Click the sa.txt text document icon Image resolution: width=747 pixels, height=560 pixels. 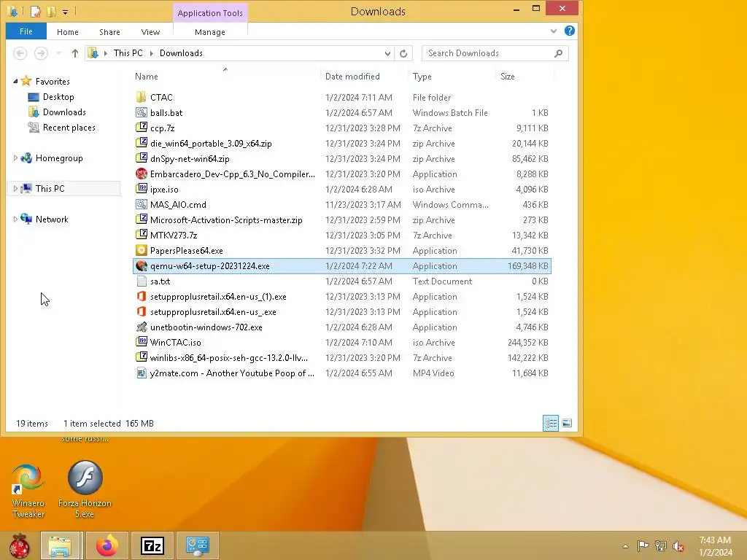[x=141, y=281]
